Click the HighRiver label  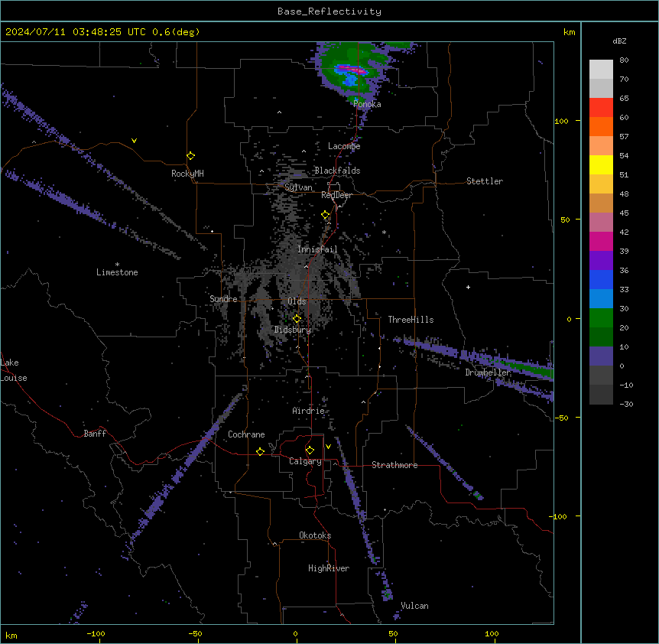click(329, 568)
